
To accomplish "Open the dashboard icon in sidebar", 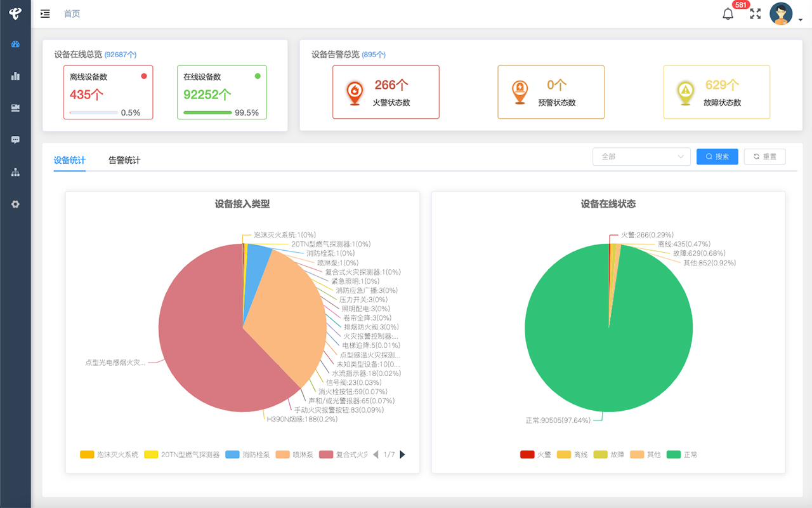I will click(x=15, y=44).
